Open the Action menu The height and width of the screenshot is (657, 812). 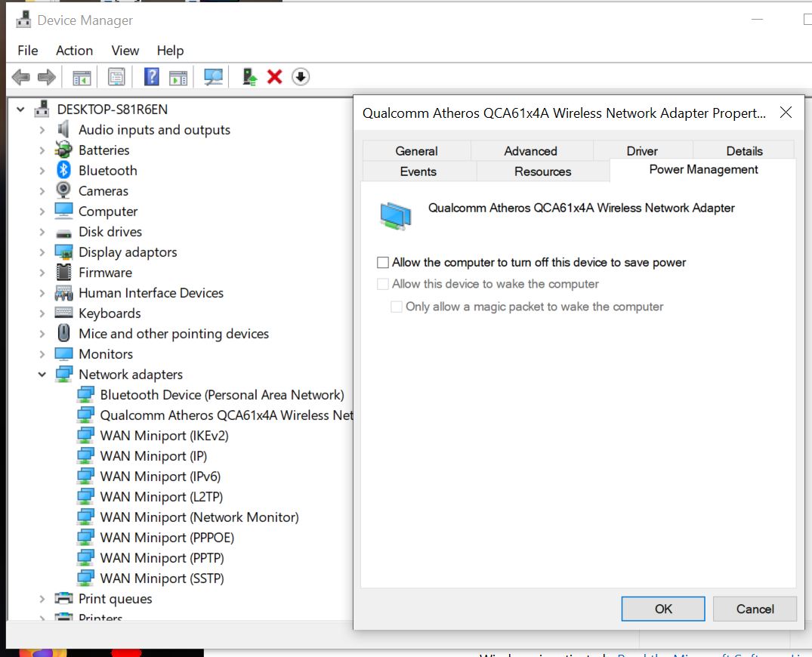(x=74, y=51)
